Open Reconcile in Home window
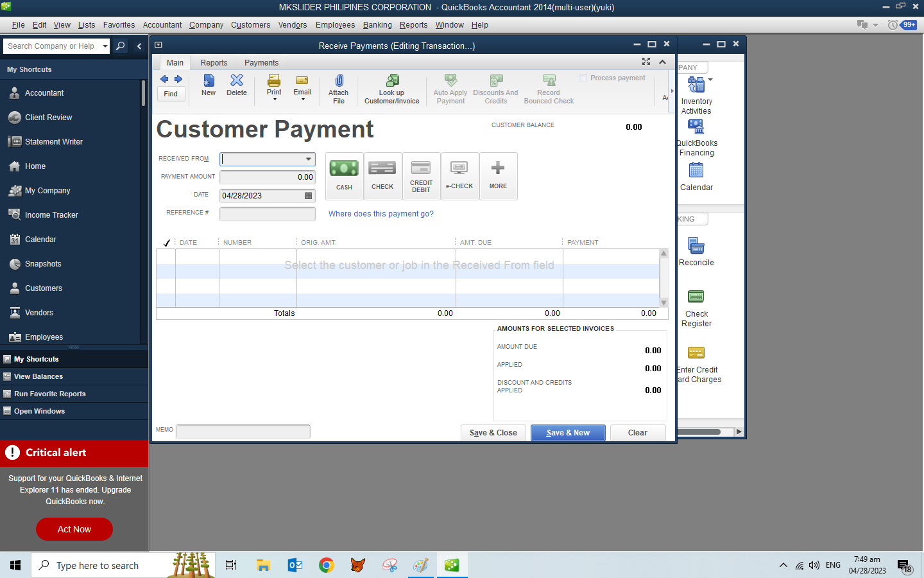This screenshot has height=578, width=924. point(696,252)
